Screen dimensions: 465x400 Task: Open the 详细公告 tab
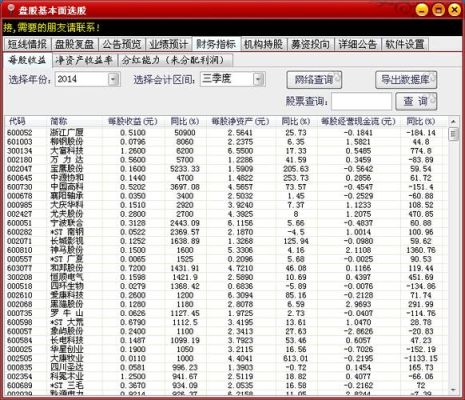tap(357, 44)
